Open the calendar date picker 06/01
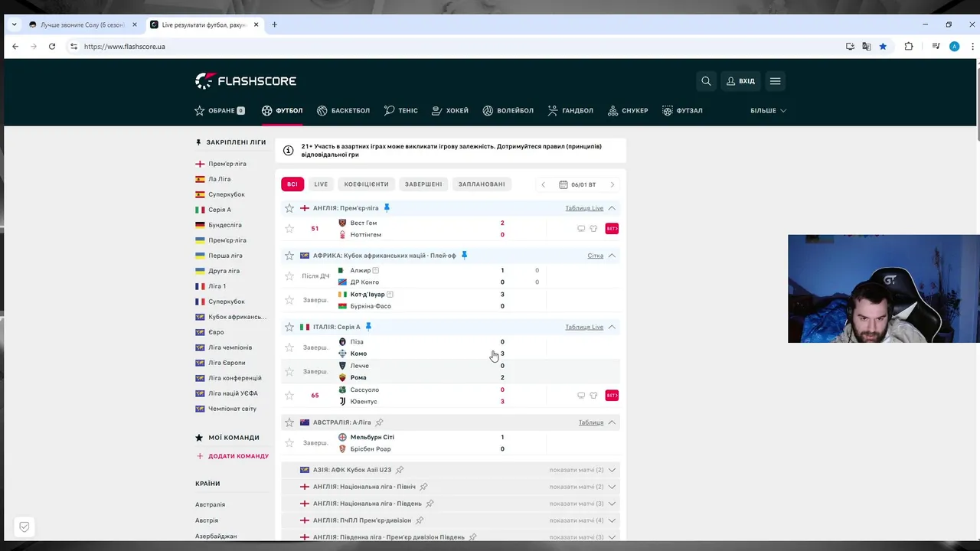980x551 pixels. tap(577, 184)
